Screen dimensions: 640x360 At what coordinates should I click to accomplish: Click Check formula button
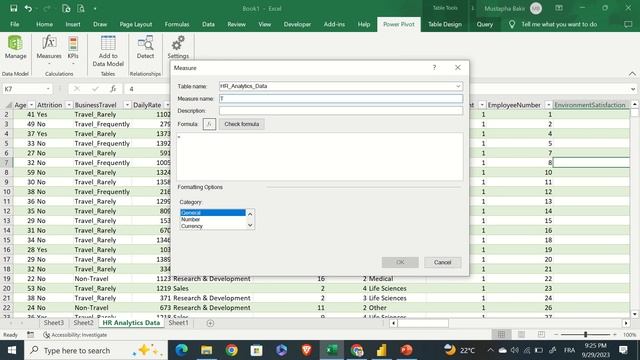click(242, 124)
